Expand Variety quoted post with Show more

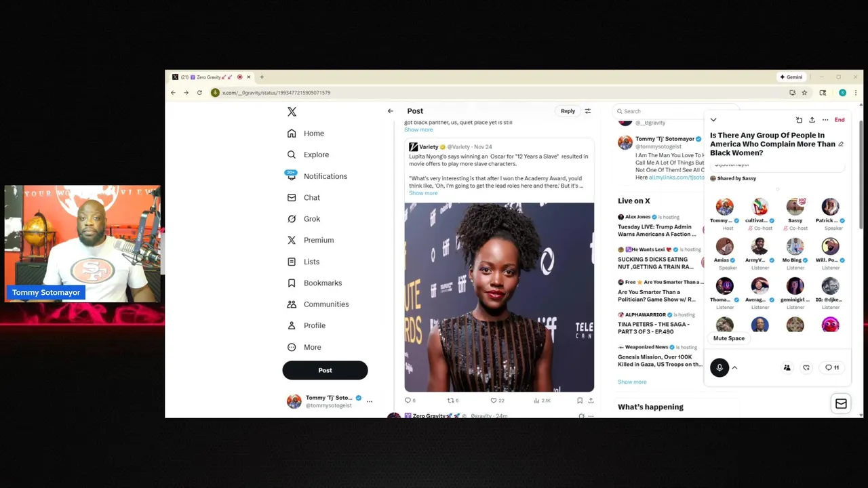pyautogui.click(x=423, y=193)
